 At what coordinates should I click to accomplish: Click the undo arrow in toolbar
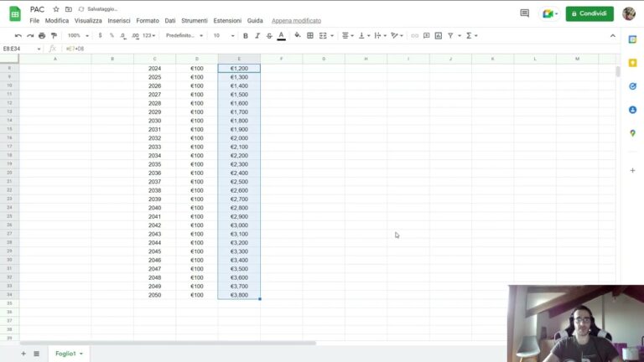tap(18, 36)
